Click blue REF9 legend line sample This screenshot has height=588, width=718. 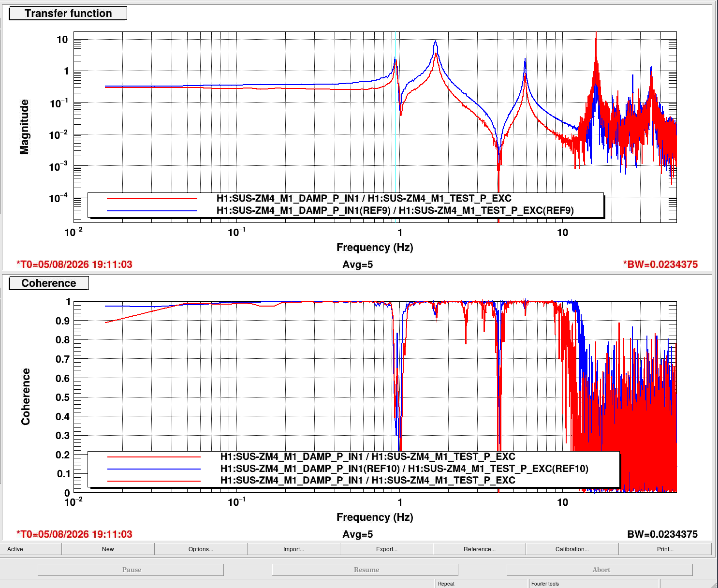[x=152, y=210]
